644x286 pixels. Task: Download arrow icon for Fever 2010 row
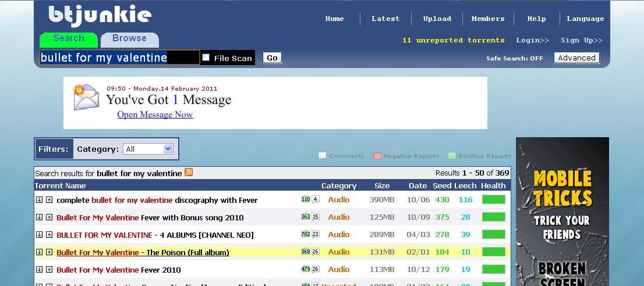point(39,270)
